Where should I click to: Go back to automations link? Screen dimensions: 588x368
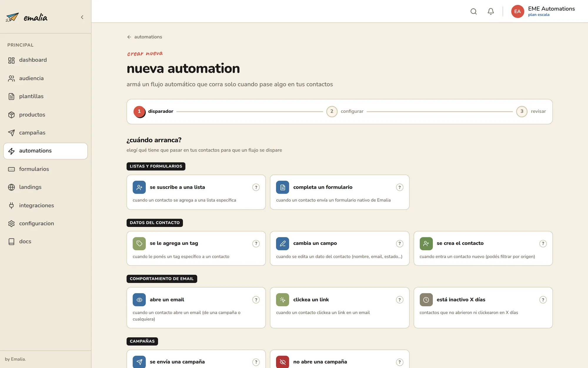(144, 37)
